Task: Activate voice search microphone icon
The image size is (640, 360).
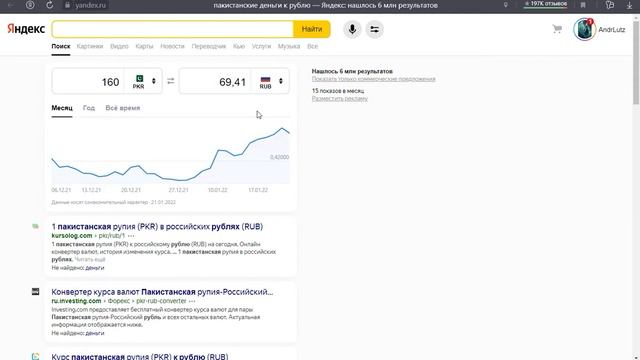Action: (x=352, y=29)
